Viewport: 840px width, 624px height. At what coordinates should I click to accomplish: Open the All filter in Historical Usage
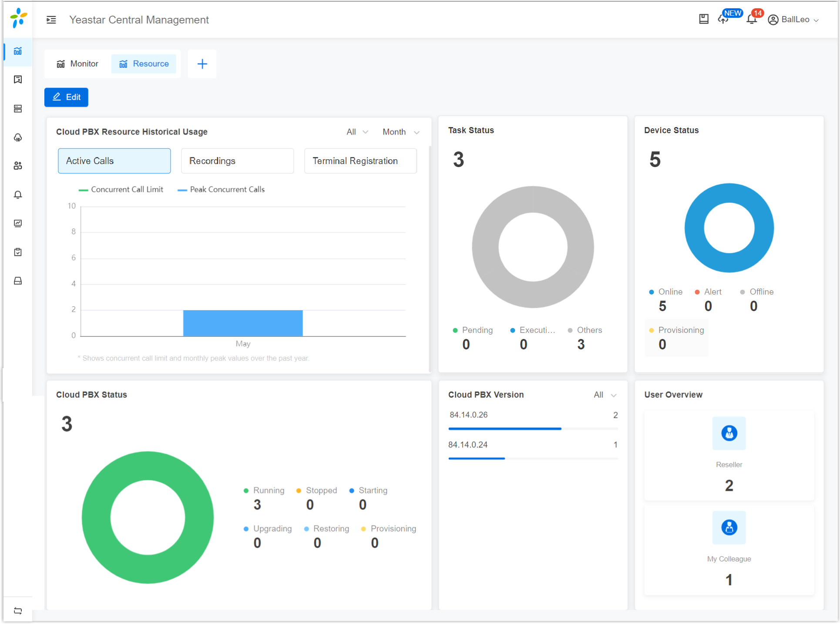click(357, 132)
